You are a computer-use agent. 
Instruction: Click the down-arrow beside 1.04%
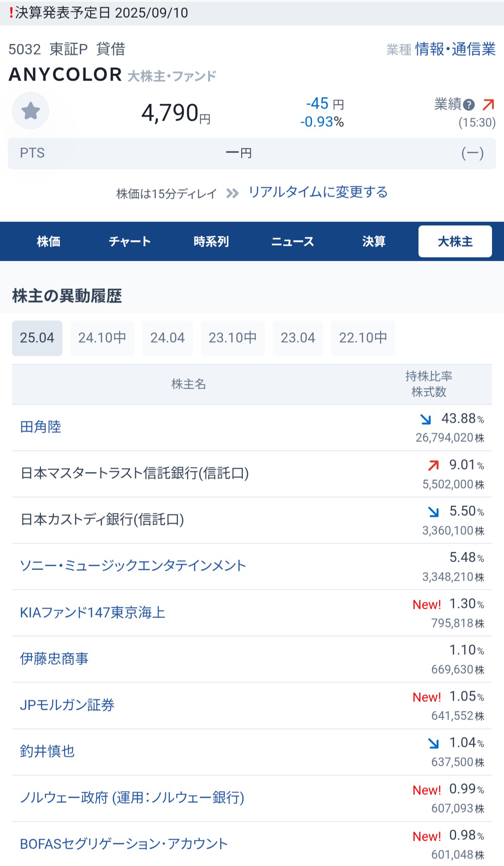pos(433,743)
